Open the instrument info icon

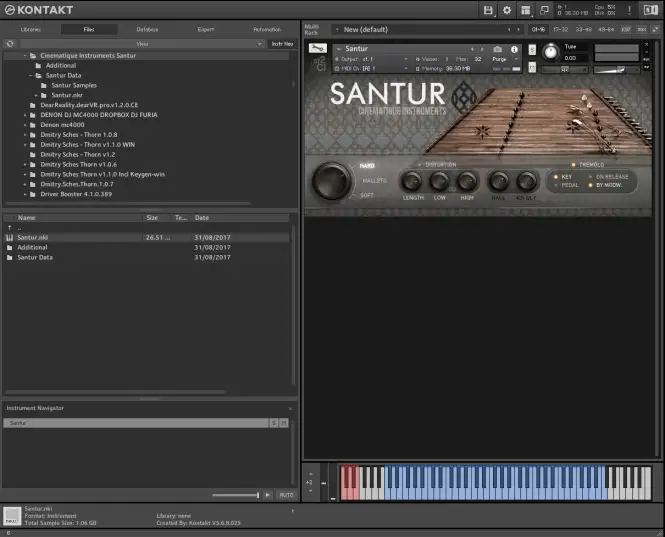click(514, 49)
